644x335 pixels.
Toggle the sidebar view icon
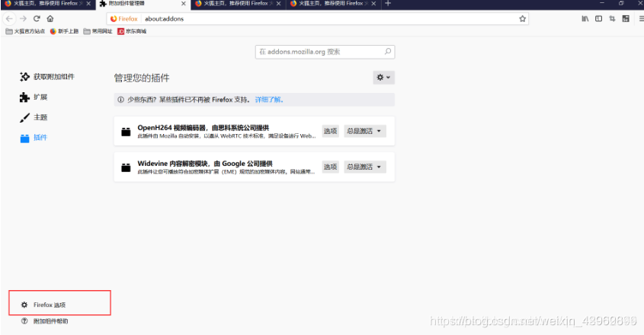tap(598, 18)
